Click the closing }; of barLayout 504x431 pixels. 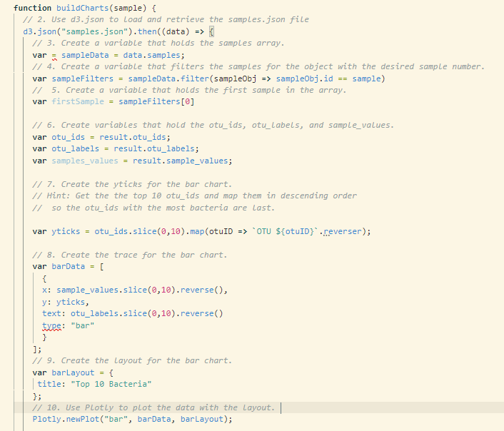37,396
